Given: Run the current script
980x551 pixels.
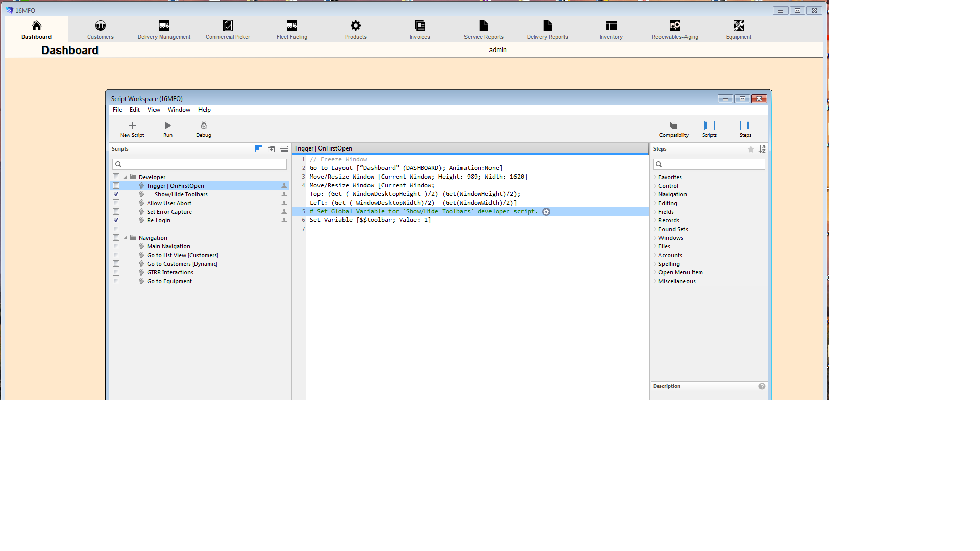Looking at the screenshot, I should coord(168,126).
